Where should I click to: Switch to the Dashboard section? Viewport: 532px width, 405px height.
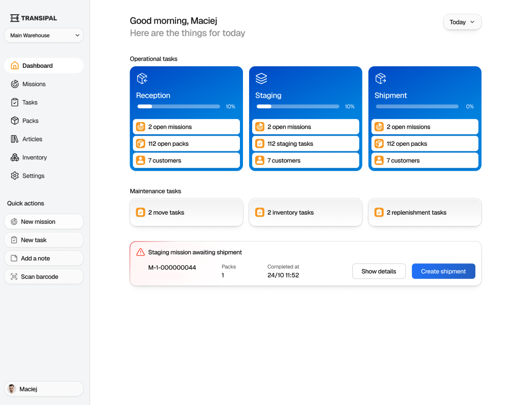pos(36,65)
